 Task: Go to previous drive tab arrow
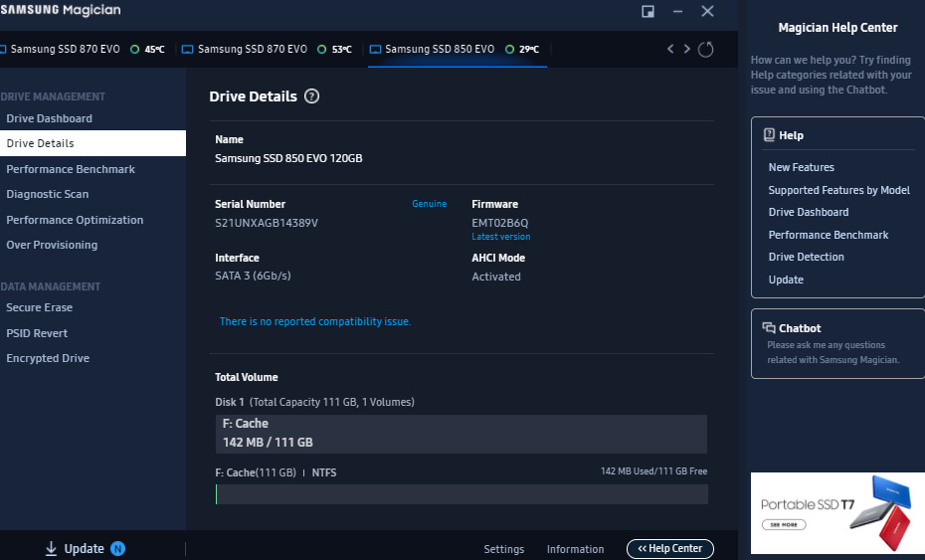670,49
